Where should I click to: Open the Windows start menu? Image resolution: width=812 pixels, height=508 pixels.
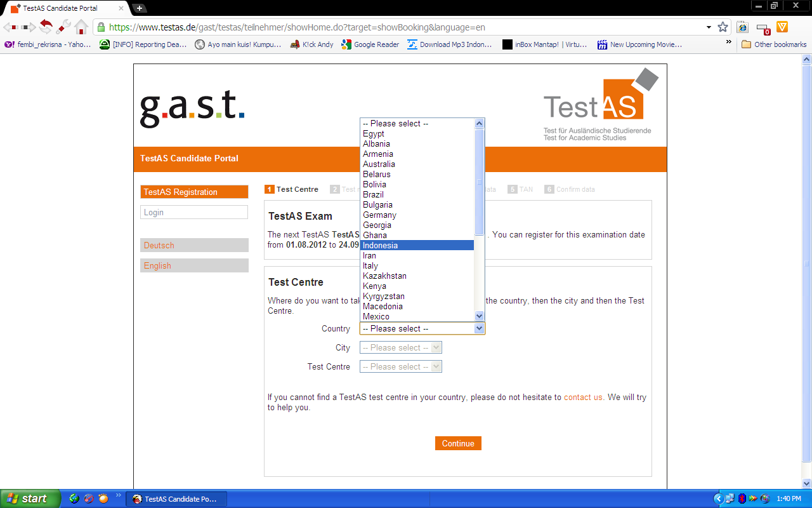30,498
